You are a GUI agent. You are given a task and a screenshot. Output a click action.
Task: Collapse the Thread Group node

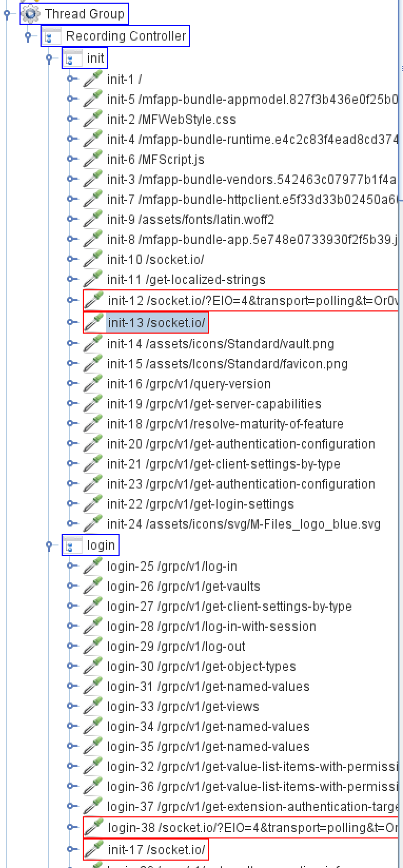(x=7, y=14)
